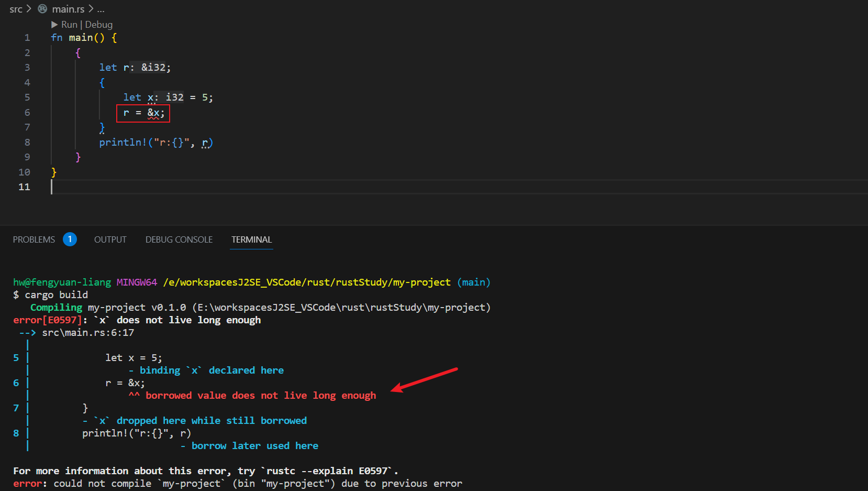
Task: Click 'error[E0597]' text in terminal
Action: (48, 320)
